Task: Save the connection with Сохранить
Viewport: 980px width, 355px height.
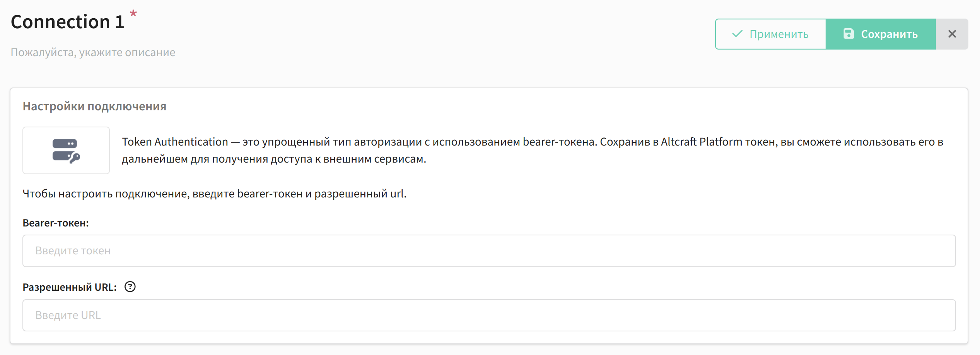Action: tap(881, 34)
